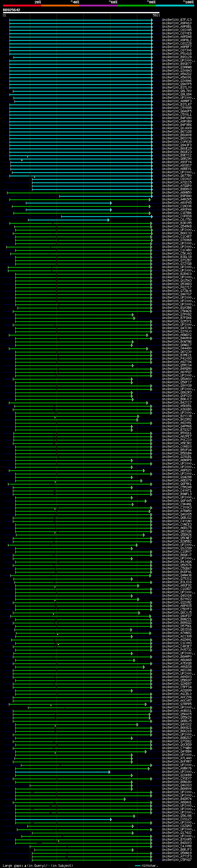Select label UniRef100_C1E5B6

click(x=177, y=213)
